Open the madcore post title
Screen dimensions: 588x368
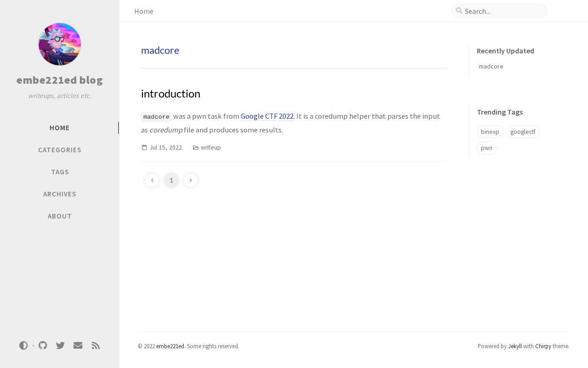(160, 50)
